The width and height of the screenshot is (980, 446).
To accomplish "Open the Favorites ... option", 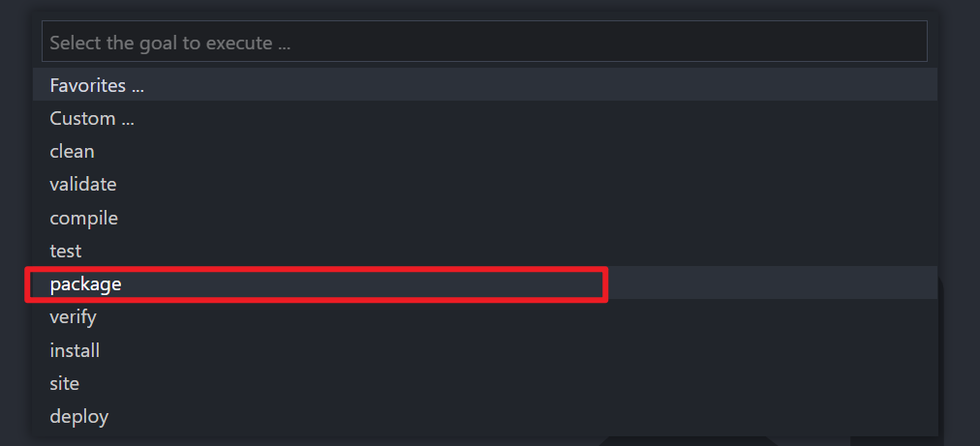I will pos(97,85).
